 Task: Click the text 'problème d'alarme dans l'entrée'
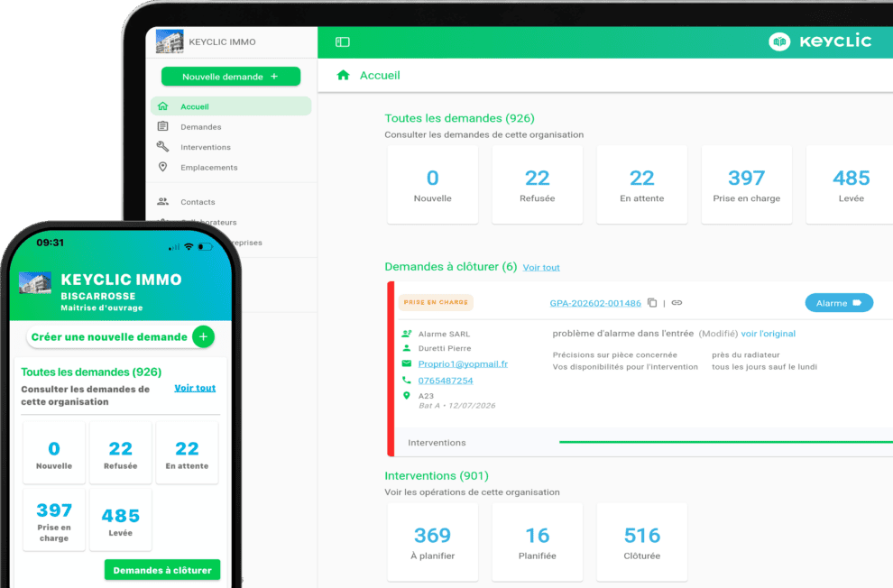pos(623,334)
